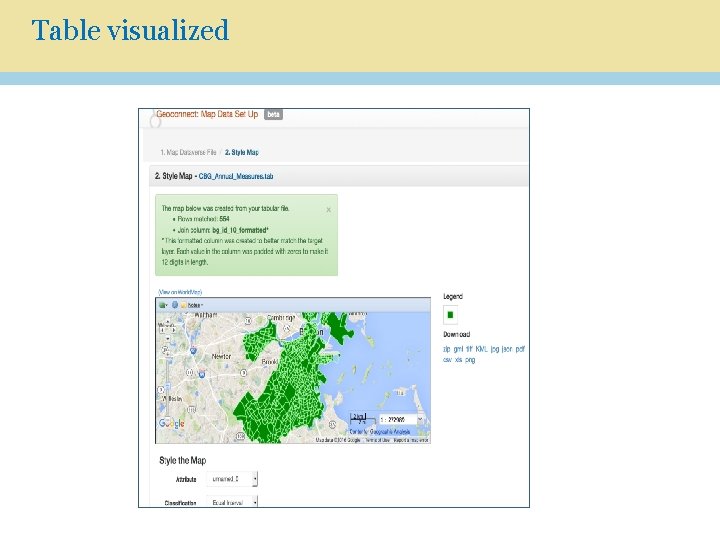Click the green legend color swatch
Screen dimensions: 720x540
450,315
